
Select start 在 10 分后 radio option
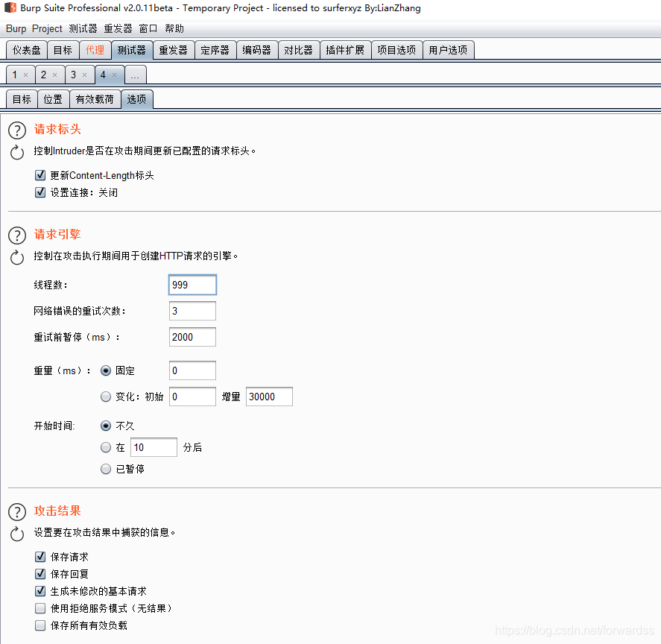[x=106, y=447]
